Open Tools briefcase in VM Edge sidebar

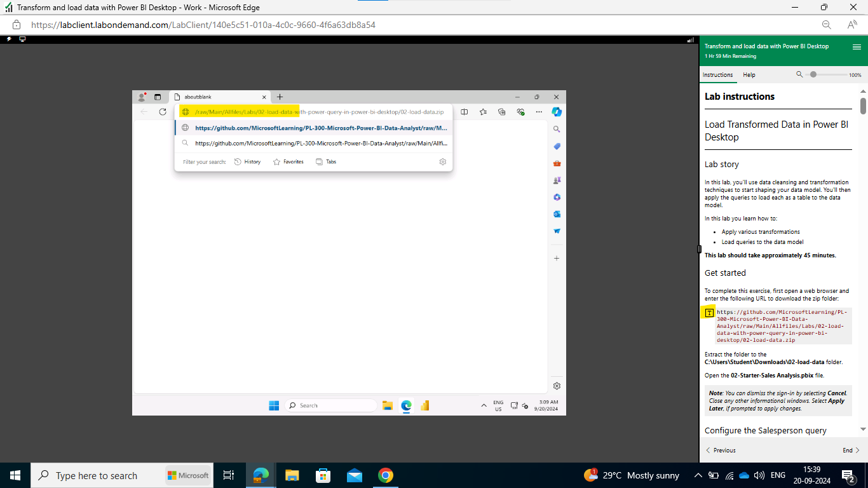pyautogui.click(x=557, y=163)
